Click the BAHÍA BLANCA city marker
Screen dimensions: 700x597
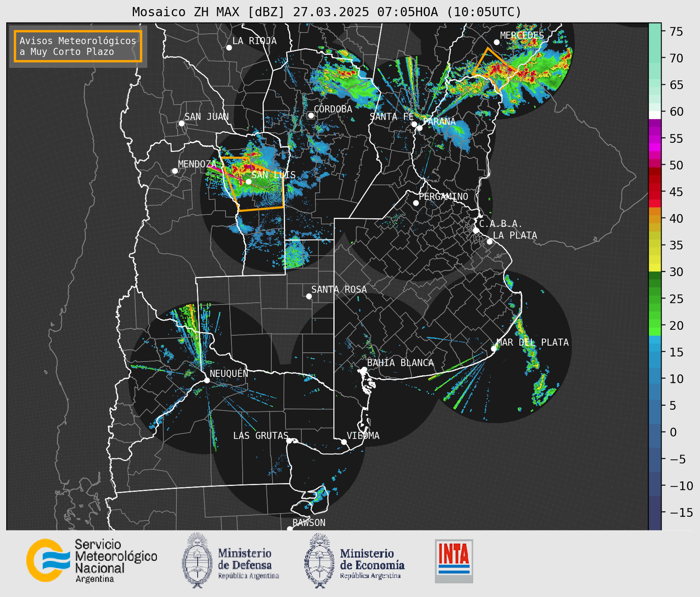click(364, 369)
